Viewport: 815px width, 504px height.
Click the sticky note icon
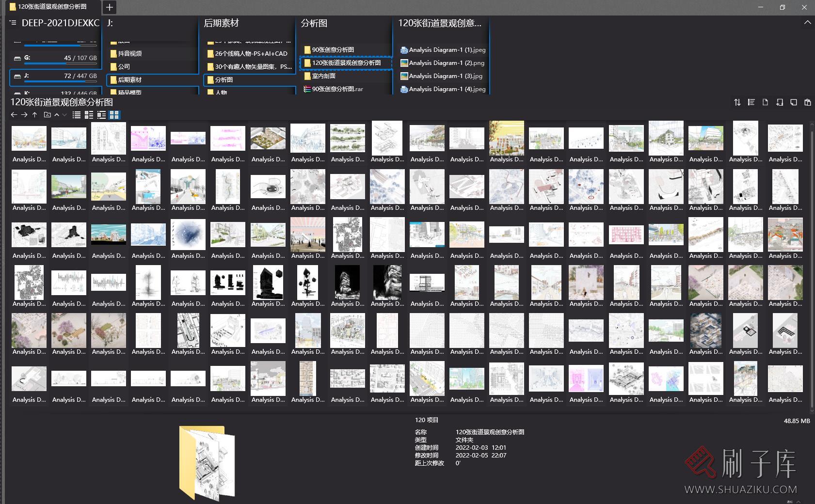(x=793, y=102)
